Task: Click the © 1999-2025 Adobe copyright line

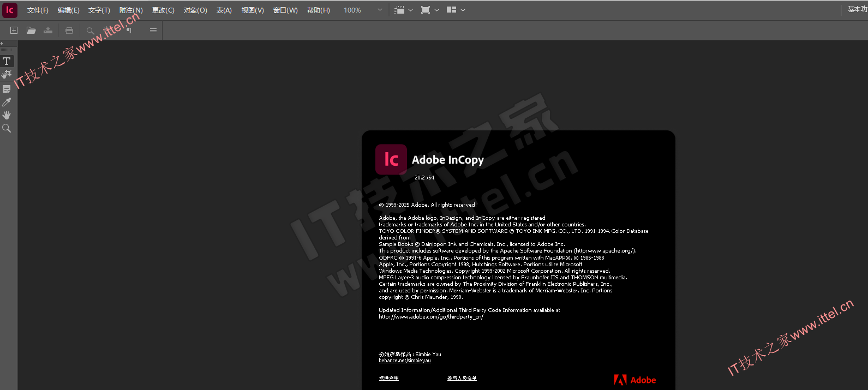Action: 428,205
